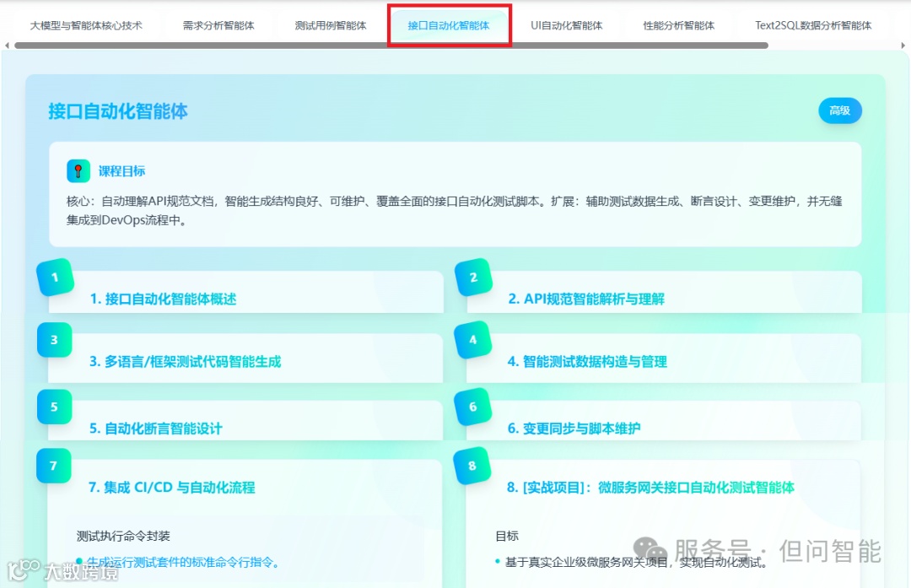Click the number 5 badge on 自动化断言智能设计
This screenshot has height=588, width=911.
pos(54,407)
